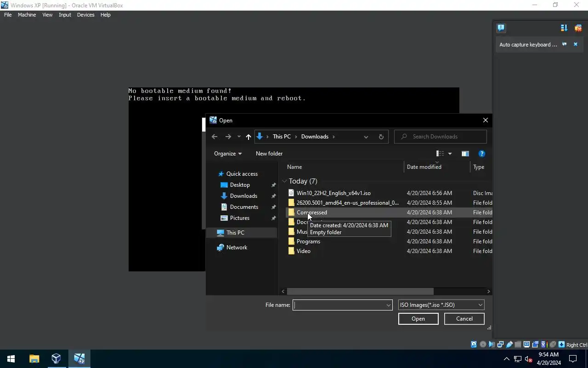Viewport: 588px width, 368px height.
Task: Open recent locations dropdown arrow
Action: [x=239, y=137]
